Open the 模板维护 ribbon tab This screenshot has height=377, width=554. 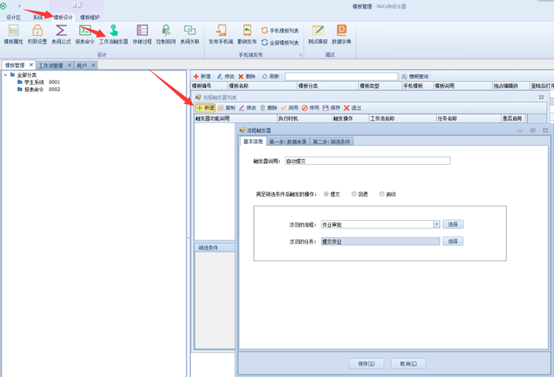90,17
